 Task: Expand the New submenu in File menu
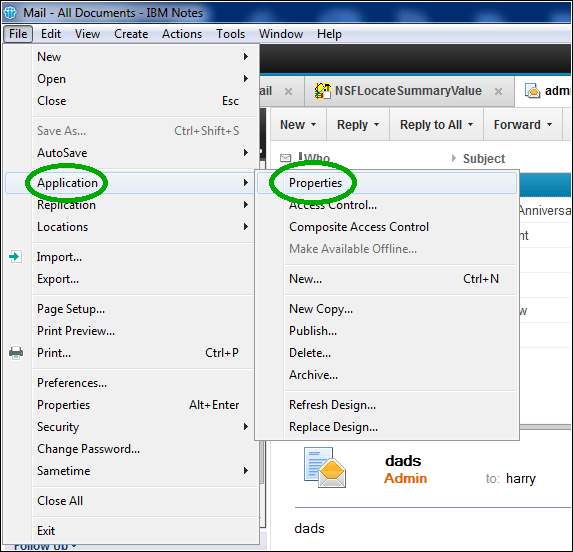pyautogui.click(x=144, y=57)
